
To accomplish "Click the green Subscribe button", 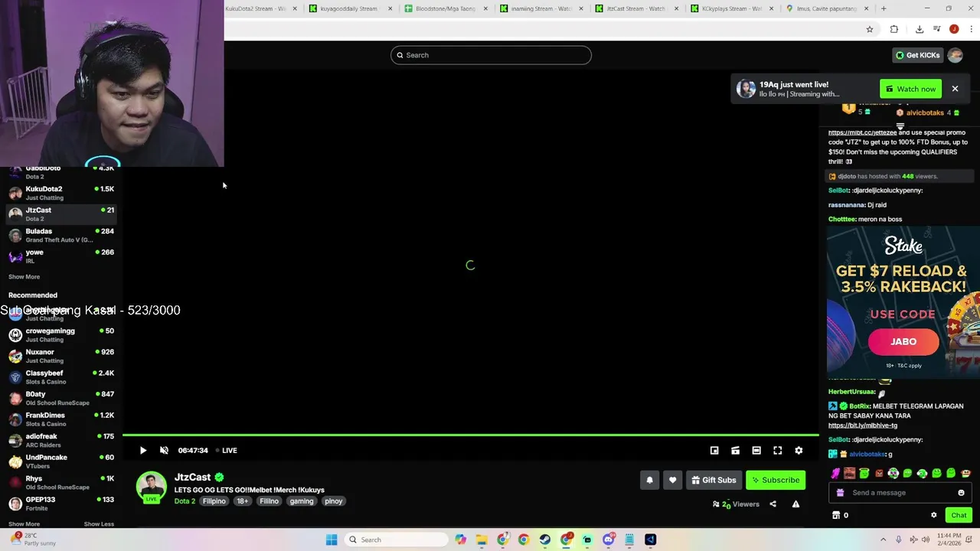I will [x=776, y=480].
